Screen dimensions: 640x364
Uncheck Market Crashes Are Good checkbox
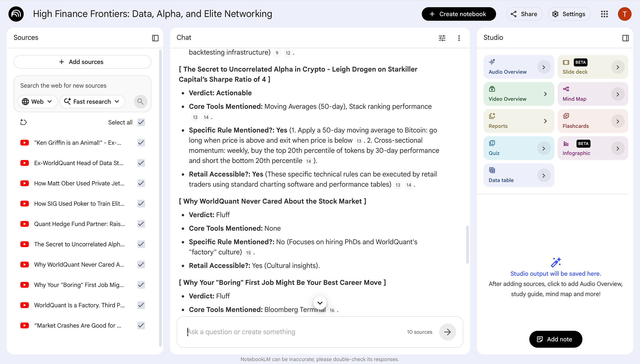click(141, 326)
